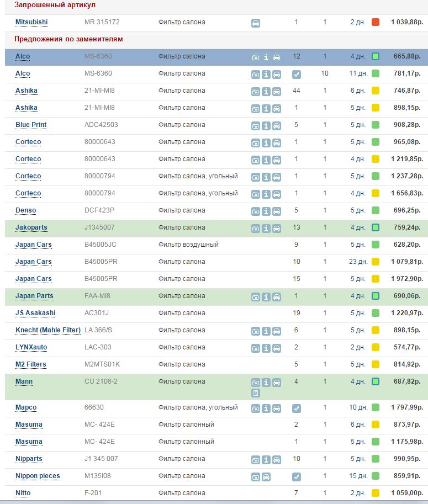Click the yellow status square in the Nitto row
Viewport: 428px width, 504px height.
pyautogui.click(x=376, y=493)
